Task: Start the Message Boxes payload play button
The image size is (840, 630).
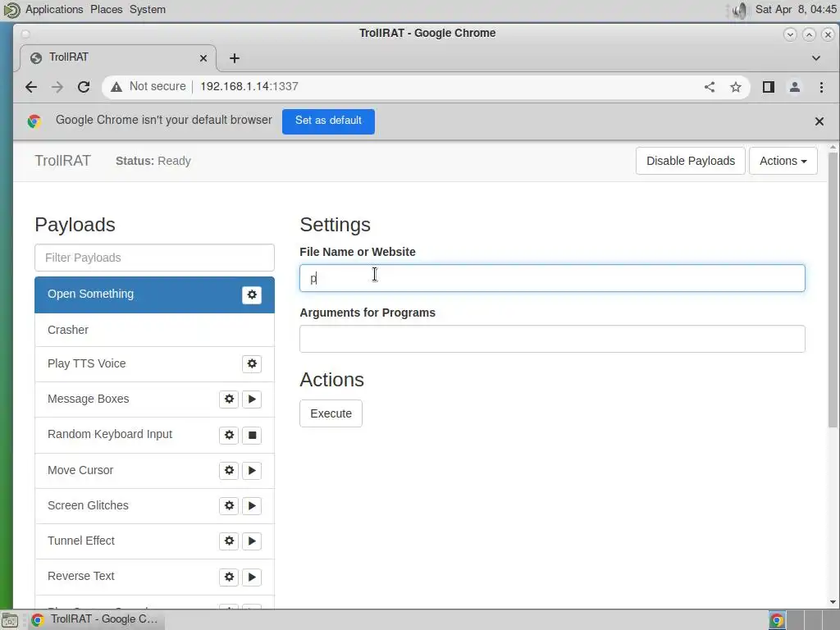Action: (252, 399)
